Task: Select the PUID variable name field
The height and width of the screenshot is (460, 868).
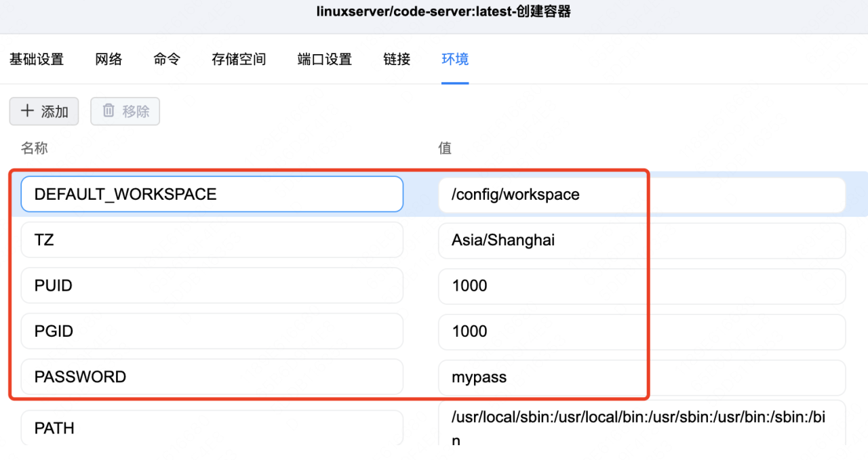Action: [x=212, y=285]
